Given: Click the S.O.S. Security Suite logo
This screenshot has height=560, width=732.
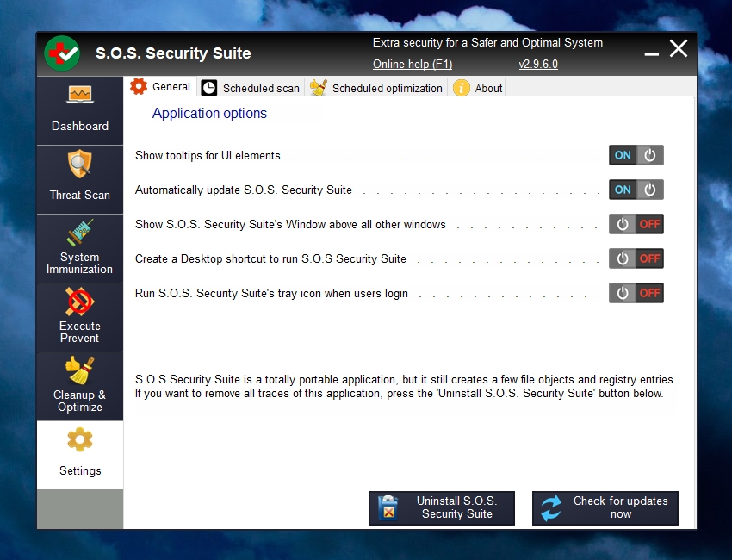Looking at the screenshot, I should (62, 53).
